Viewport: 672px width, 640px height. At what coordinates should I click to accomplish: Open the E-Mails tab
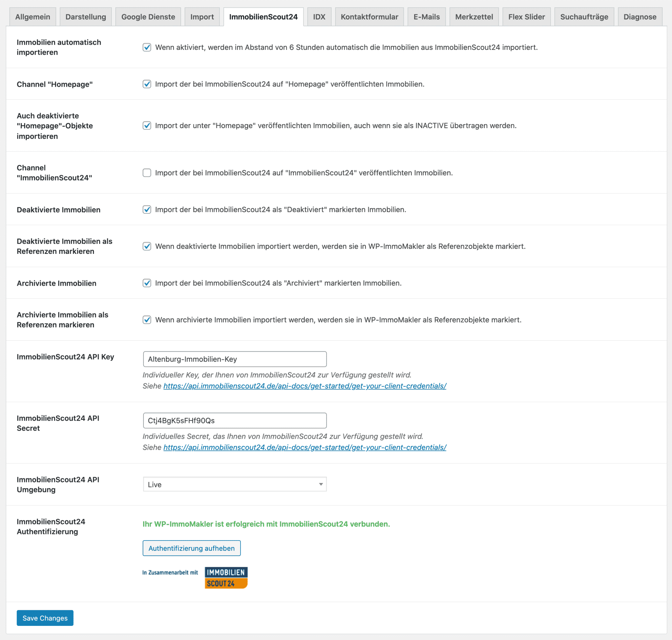pos(426,17)
